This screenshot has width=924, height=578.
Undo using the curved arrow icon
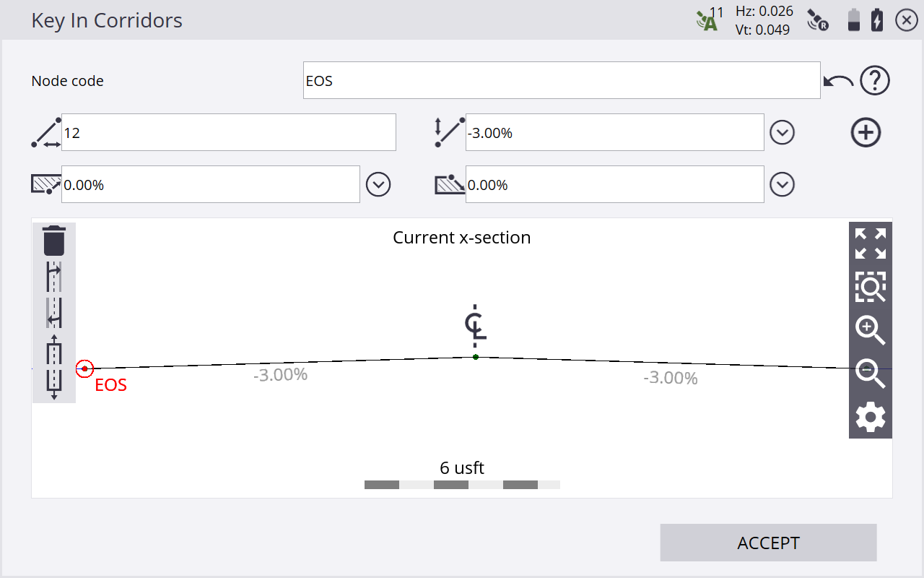[x=838, y=81]
